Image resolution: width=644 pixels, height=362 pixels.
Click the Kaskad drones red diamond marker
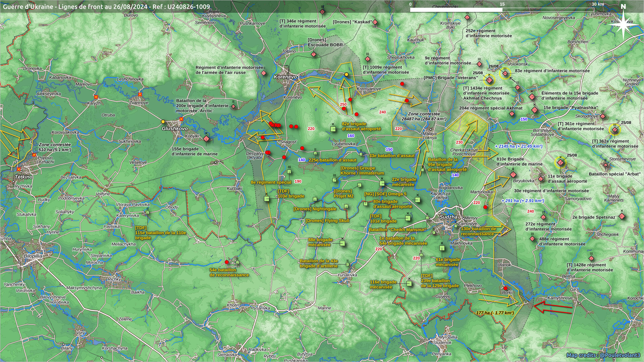point(375,22)
